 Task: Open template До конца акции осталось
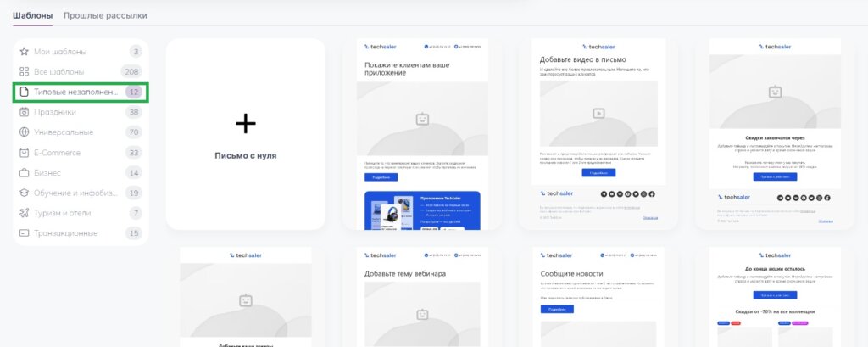point(775,297)
